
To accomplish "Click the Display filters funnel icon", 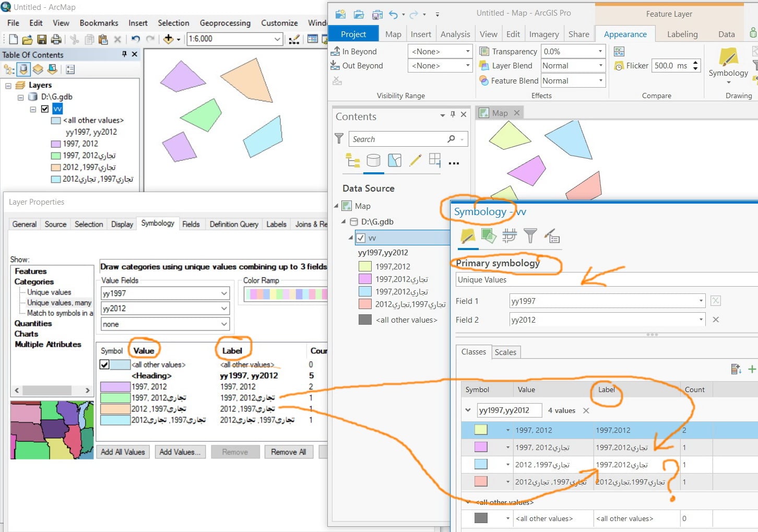I will pos(530,237).
